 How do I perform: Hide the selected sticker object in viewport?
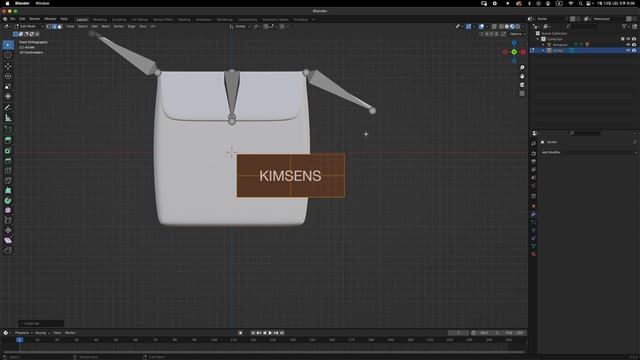click(628, 51)
